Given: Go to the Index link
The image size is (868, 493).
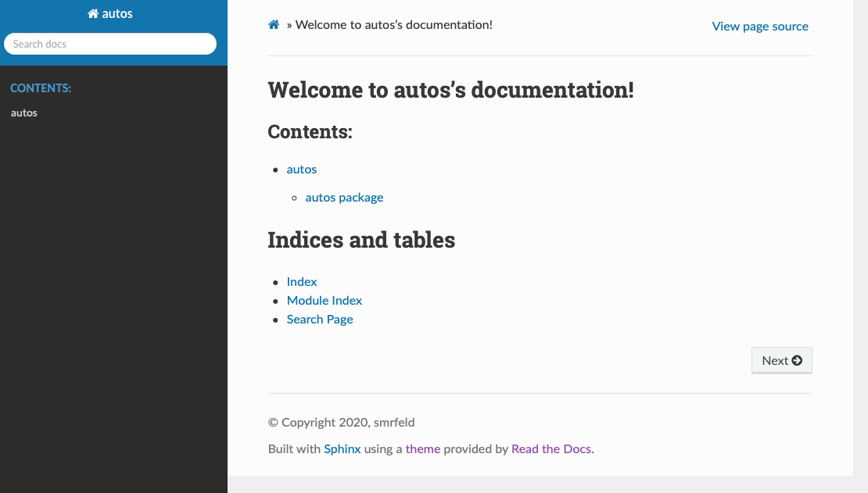Looking at the screenshot, I should click(302, 282).
